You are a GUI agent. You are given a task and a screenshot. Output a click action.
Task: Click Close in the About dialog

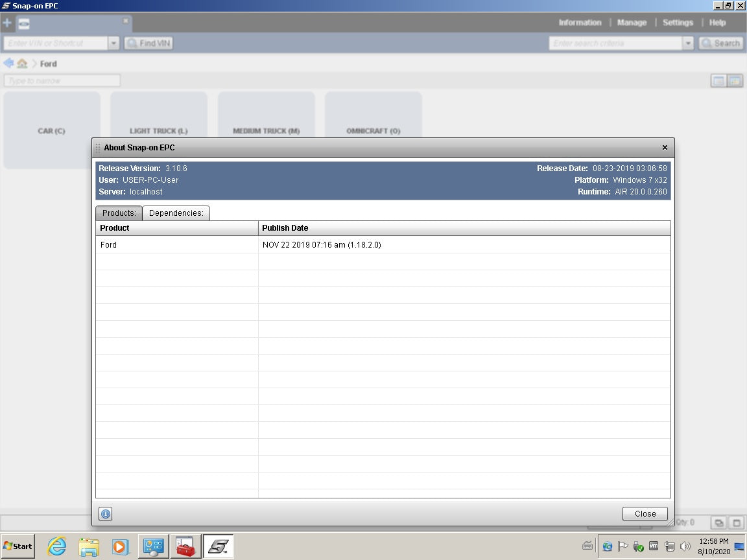point(645,514)
